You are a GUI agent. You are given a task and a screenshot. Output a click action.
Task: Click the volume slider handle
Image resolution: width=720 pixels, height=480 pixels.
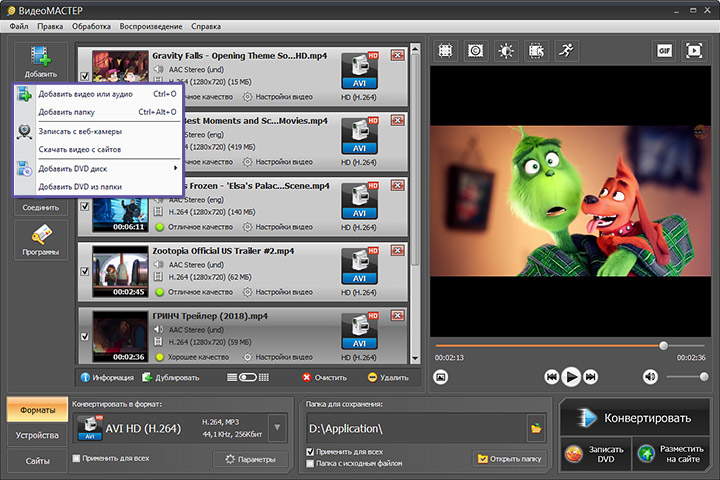[x=703, y=377]
